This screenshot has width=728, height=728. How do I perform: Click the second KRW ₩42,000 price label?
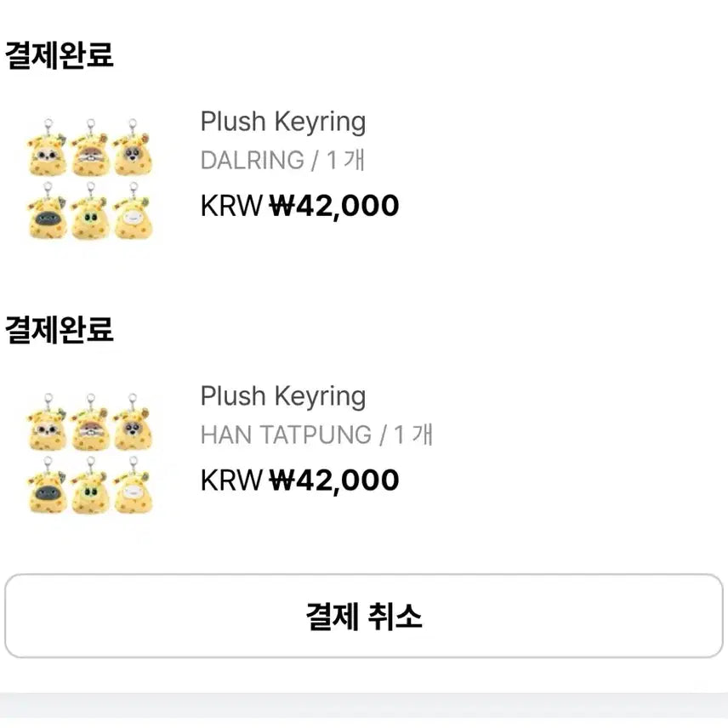(x=300, y=479)
